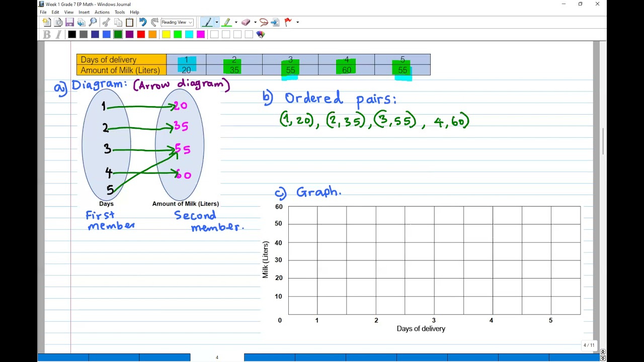
Task: Pick the orange ink color
Action: click(x=152, y=34)
